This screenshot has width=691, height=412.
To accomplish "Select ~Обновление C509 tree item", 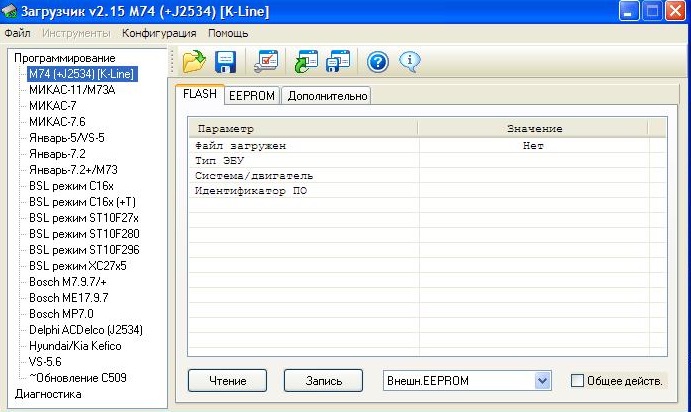I will point(78,378).
